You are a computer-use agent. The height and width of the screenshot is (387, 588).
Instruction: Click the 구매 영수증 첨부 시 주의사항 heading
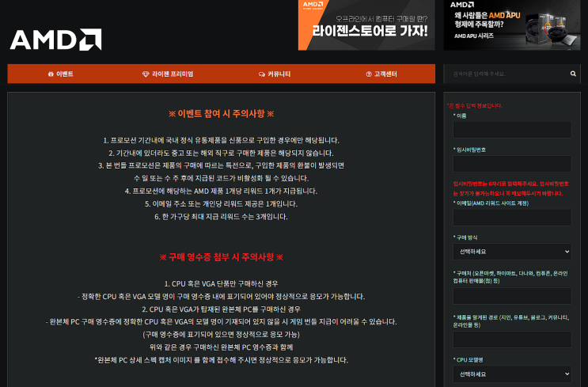click(222, 257)
